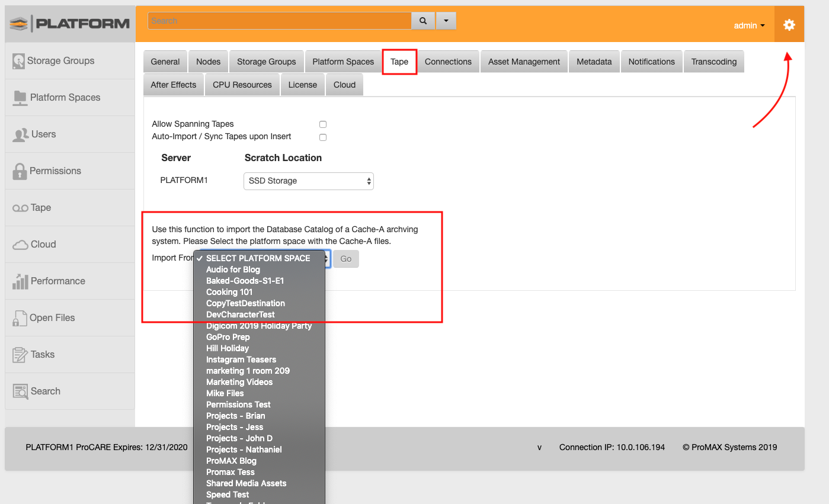829x504 pixels.
Task: Switch to the General tab
Action: click(x=165, y=62)
